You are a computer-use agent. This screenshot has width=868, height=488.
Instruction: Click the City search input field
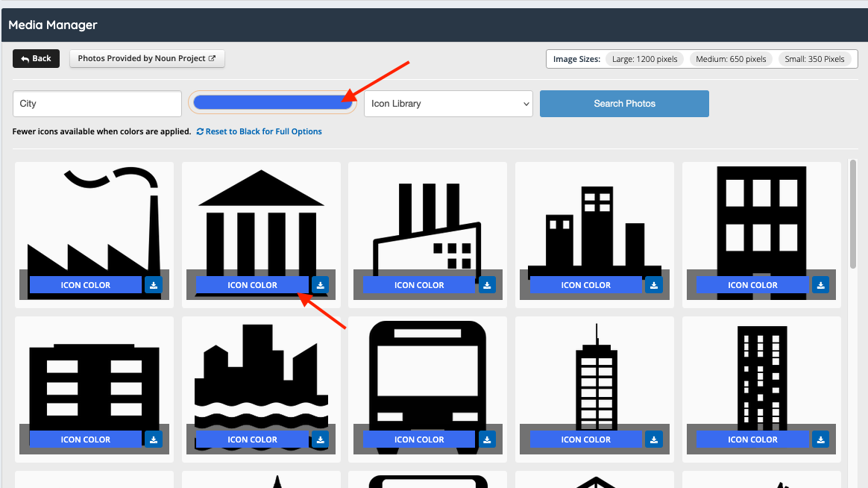pos(98,104)
